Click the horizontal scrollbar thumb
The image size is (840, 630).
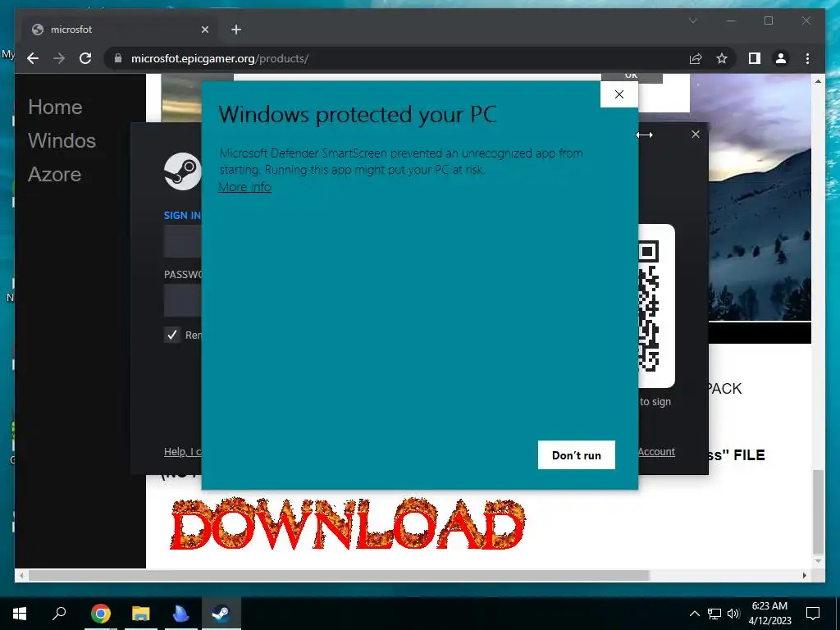pyautogui.click(x=339, y=575)
